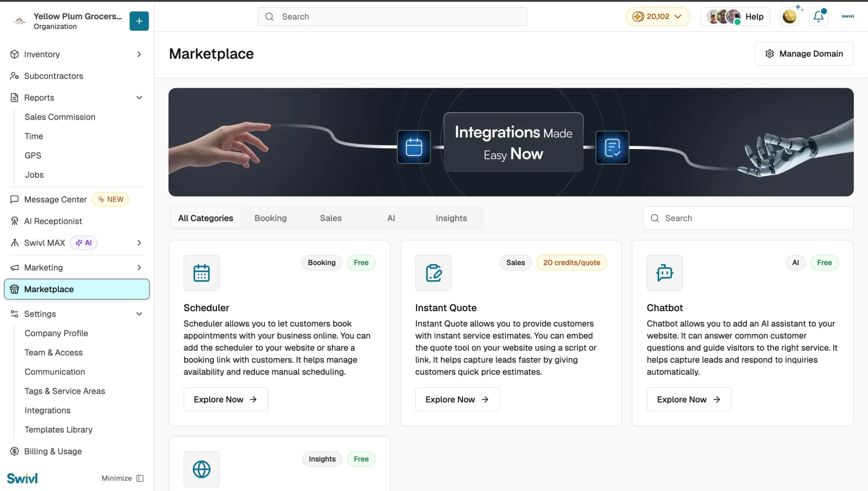Click Explore Now on Scheduler card
Screen dimensions: 868x491
226,399
